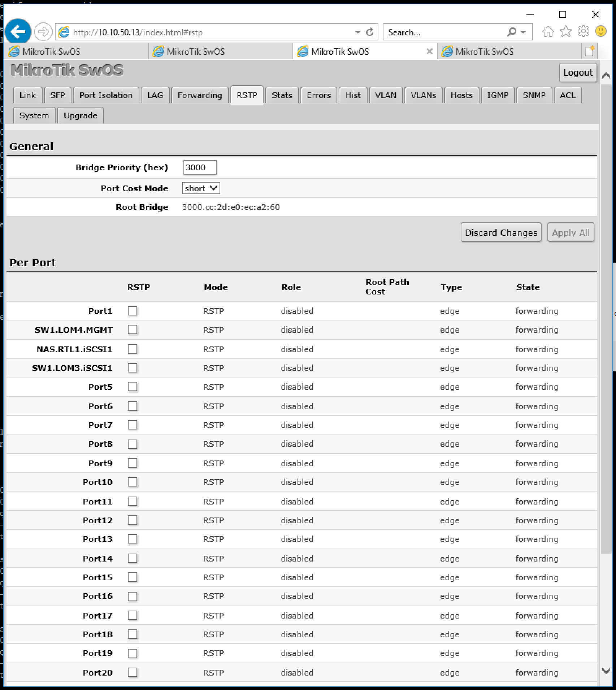Open search provider dropdown arrow
This screenshot has width=616, height=690.
(523, 32)
